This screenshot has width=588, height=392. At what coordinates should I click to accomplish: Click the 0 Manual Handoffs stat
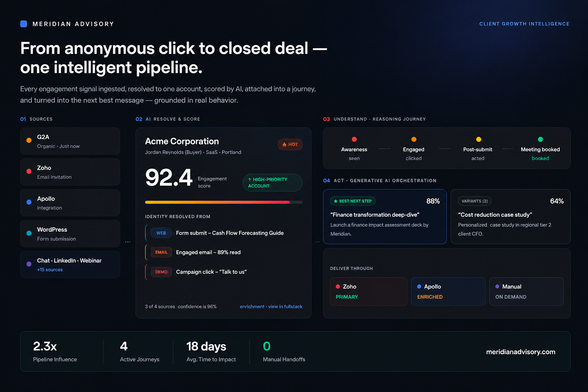[284, 351]
